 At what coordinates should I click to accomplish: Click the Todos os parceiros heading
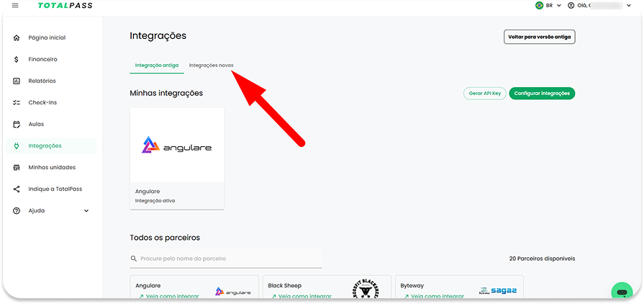click(165, 238)
